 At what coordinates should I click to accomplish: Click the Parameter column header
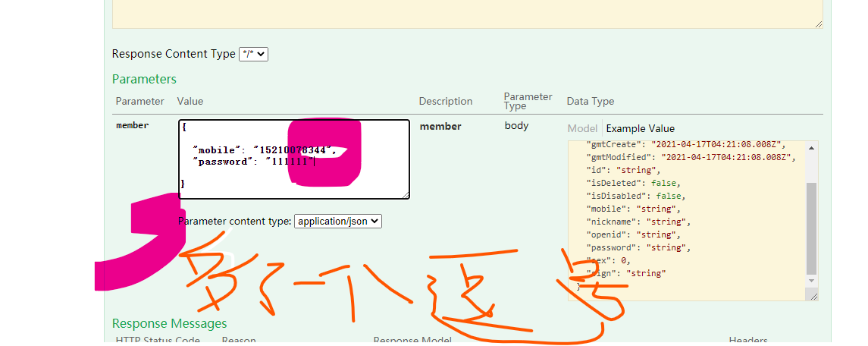click(x=140, y=101)
